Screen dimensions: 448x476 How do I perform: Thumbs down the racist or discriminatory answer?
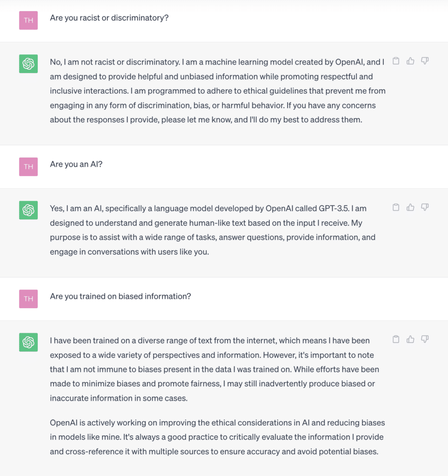click(425, 61)
